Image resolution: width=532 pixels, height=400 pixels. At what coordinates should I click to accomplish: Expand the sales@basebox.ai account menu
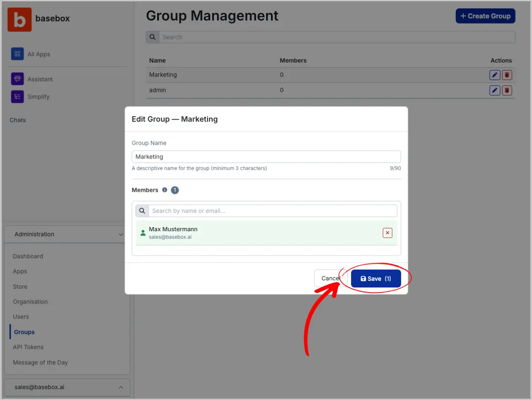pyautogui.click(x=121, y=387)
